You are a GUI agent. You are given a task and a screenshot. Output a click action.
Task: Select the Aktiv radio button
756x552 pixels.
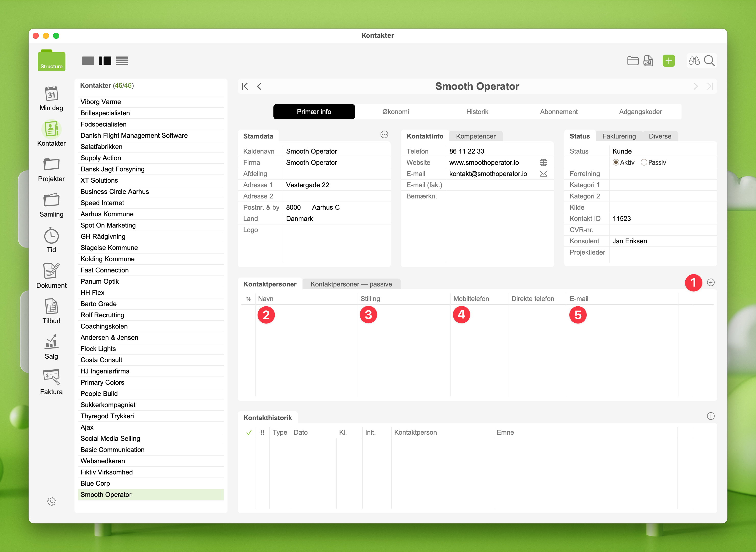pos(616,163)
